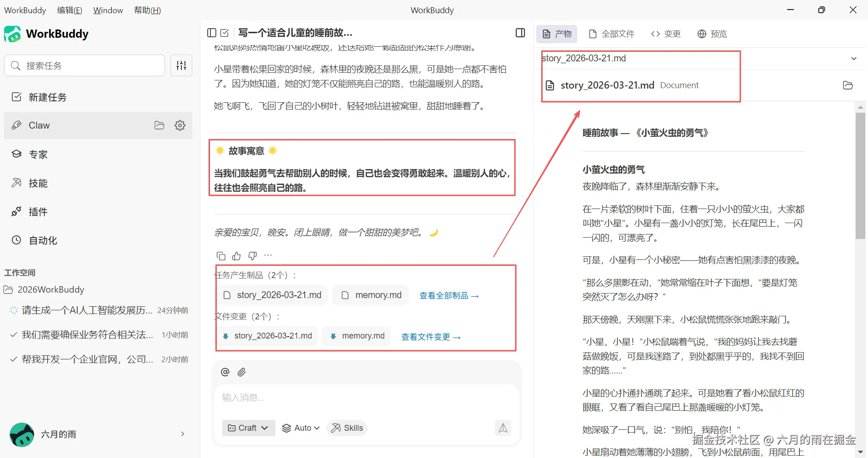Copy the story response
The width and height of the screenshot is (868, 458).
221,256
